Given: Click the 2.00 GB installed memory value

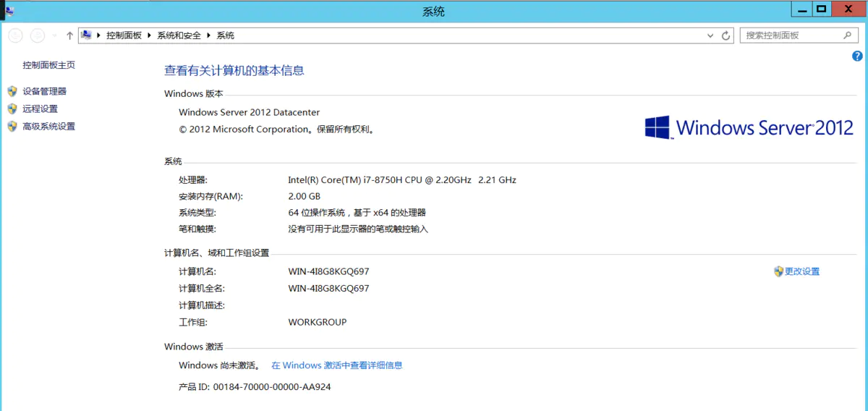Looking at the screenshot, I should pyautogui.click(x=304, y=196).
